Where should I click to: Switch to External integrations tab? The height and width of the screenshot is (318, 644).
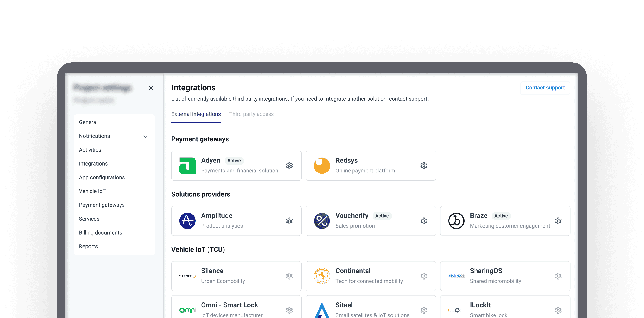tap(196, 114)
